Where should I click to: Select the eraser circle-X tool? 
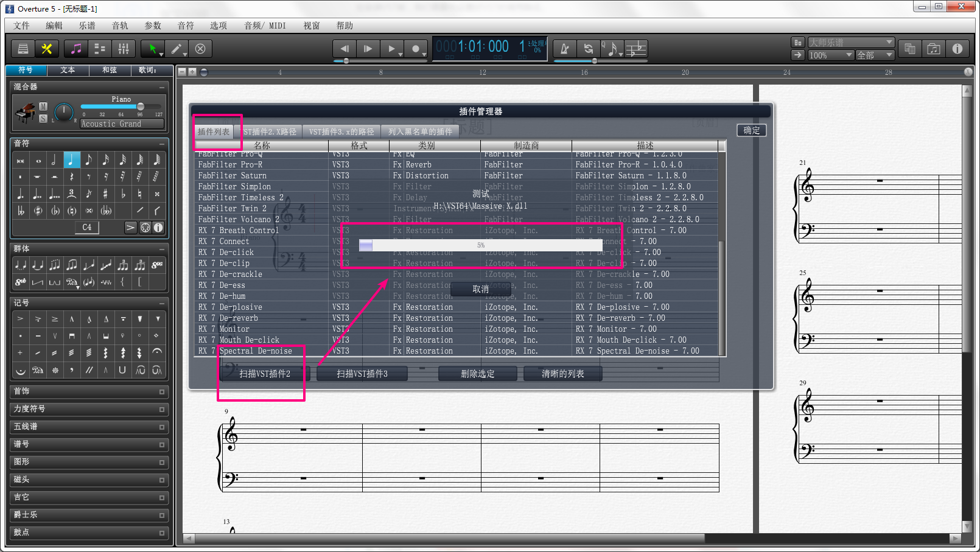click(x=200, y=49)
